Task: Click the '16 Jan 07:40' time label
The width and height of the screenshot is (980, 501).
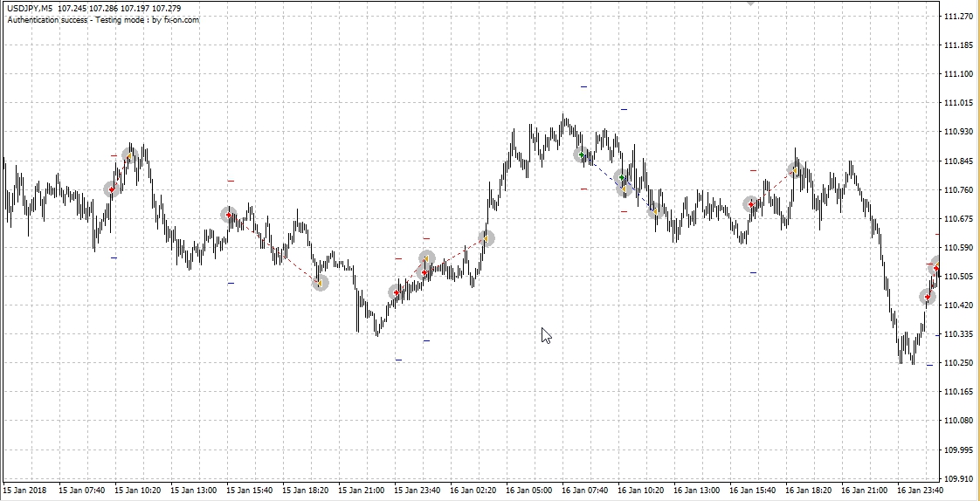Action: (585, 491)
